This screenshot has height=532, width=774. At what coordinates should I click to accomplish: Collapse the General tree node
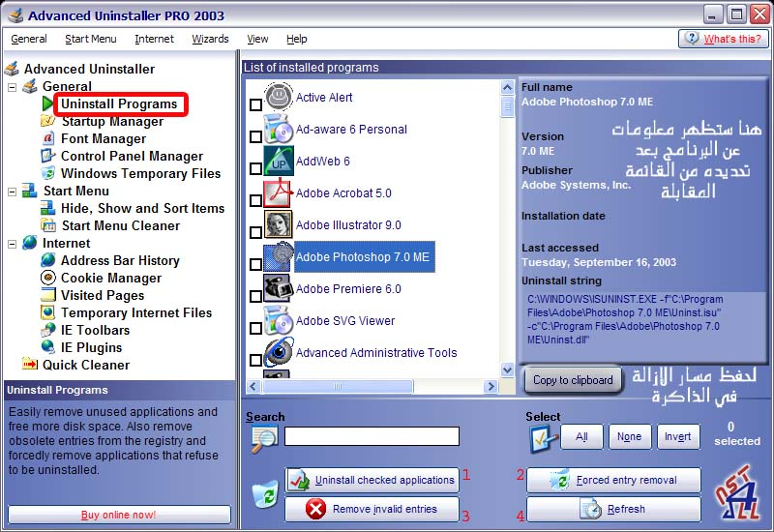(x=12, y=87)
